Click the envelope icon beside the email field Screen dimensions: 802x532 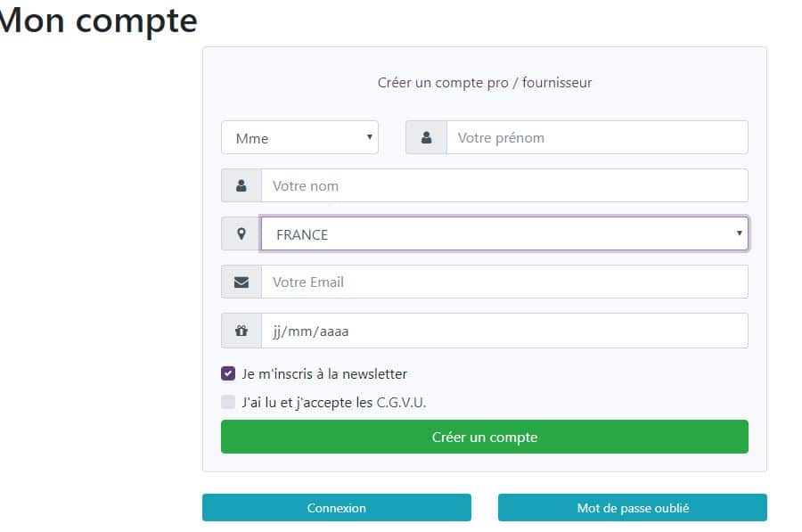(241, 282)
